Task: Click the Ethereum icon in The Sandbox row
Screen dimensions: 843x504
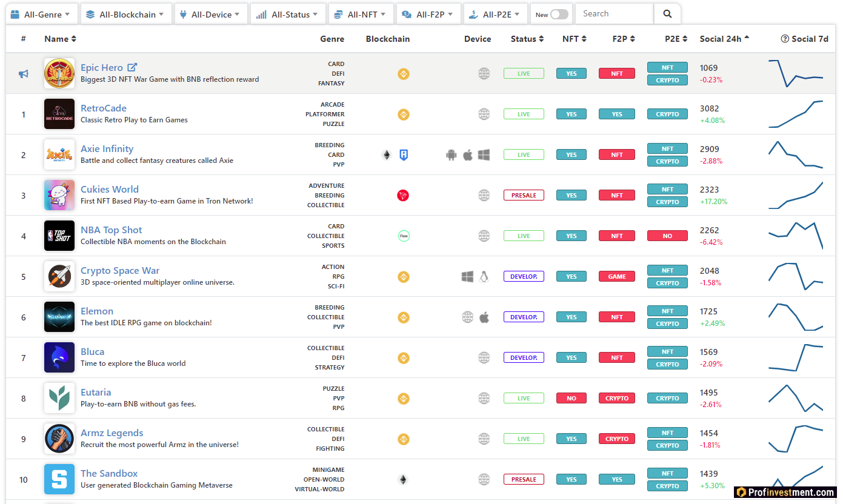Action: [x=403, y=480]
